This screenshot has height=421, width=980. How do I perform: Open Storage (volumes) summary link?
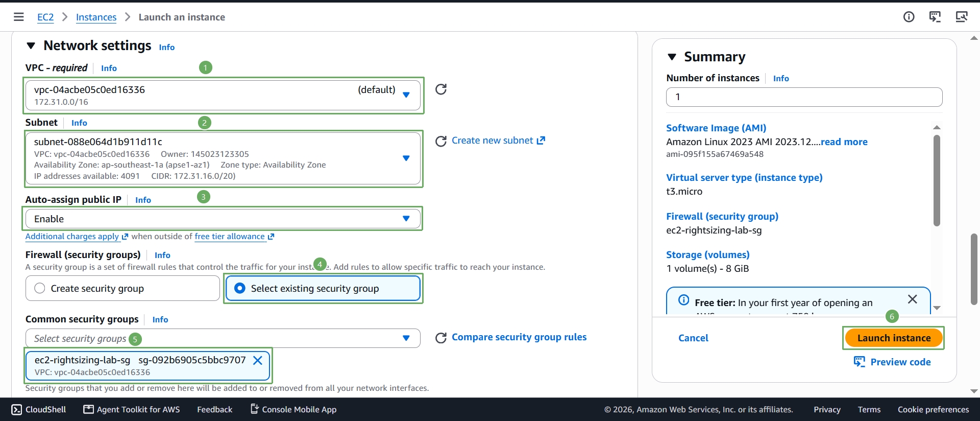[x=708, y=254]
